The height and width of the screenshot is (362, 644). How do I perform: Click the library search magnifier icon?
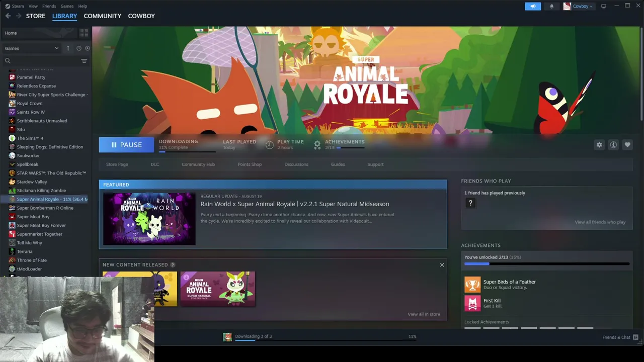[8, 61]
